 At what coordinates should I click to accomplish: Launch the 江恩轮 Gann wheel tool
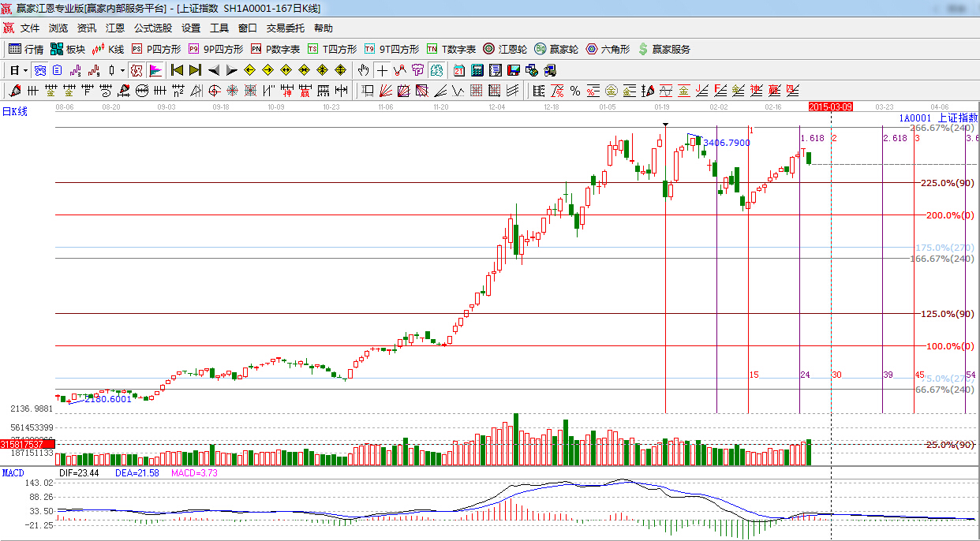(505, 49)
